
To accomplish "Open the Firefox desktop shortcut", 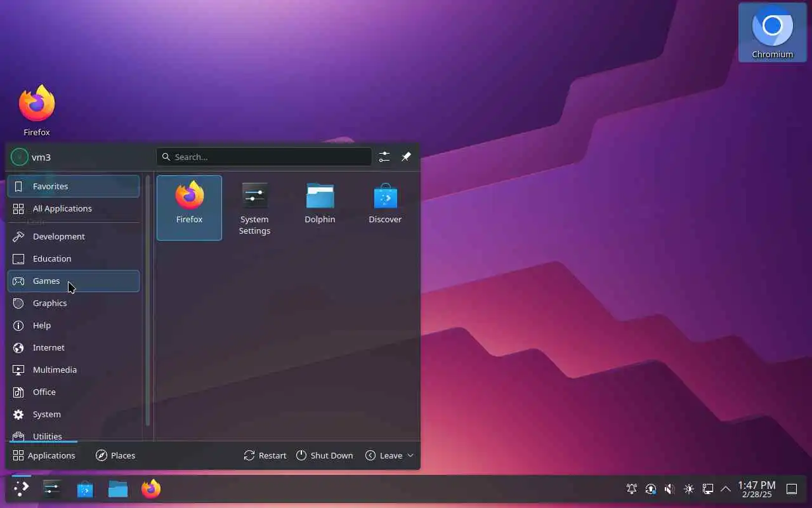I will pos(37,110).
